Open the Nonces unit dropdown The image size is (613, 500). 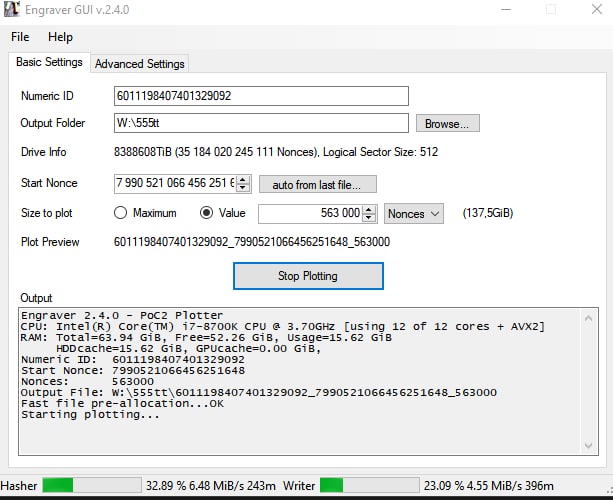(x=414, y=214)
